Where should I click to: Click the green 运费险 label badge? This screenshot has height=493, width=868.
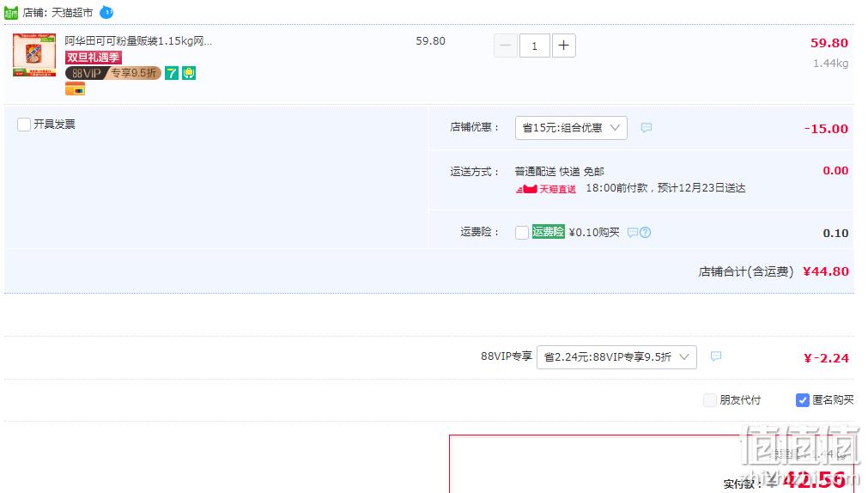548,232
